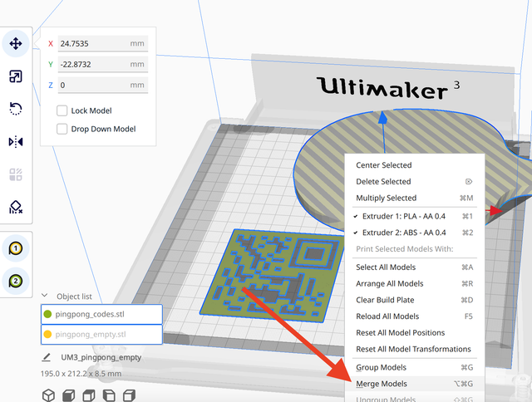532x402 pixels.
Task: Click the Y position field
Action: coord(103,64)
